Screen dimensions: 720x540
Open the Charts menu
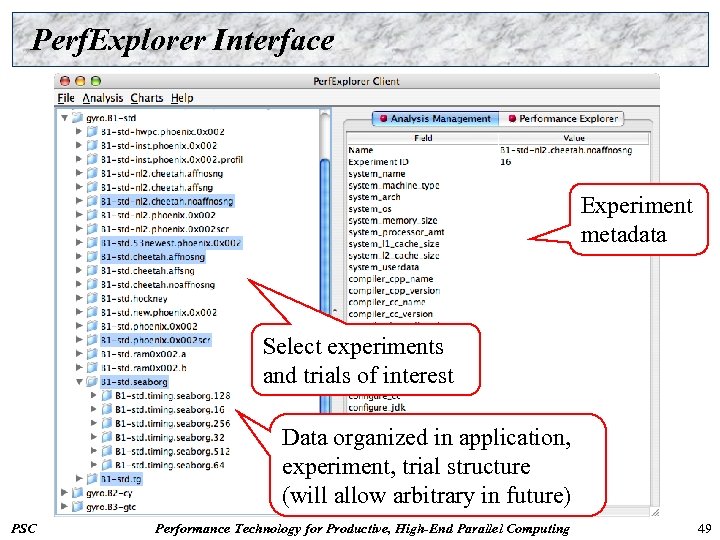(x=146, y=98)
